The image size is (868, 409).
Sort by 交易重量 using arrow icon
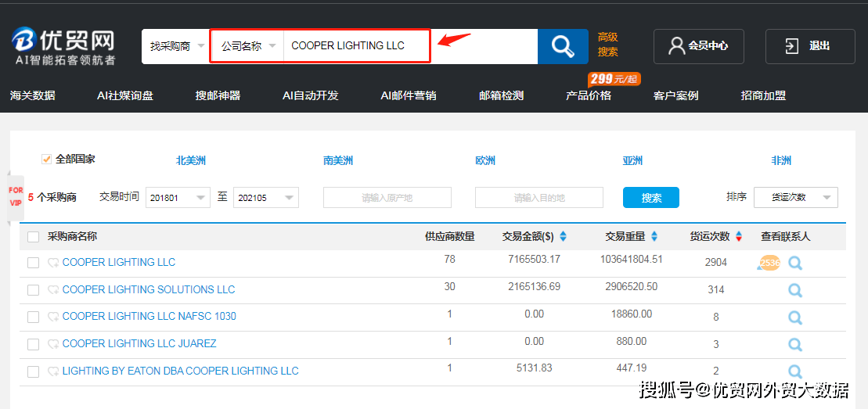tap(654, 236)
